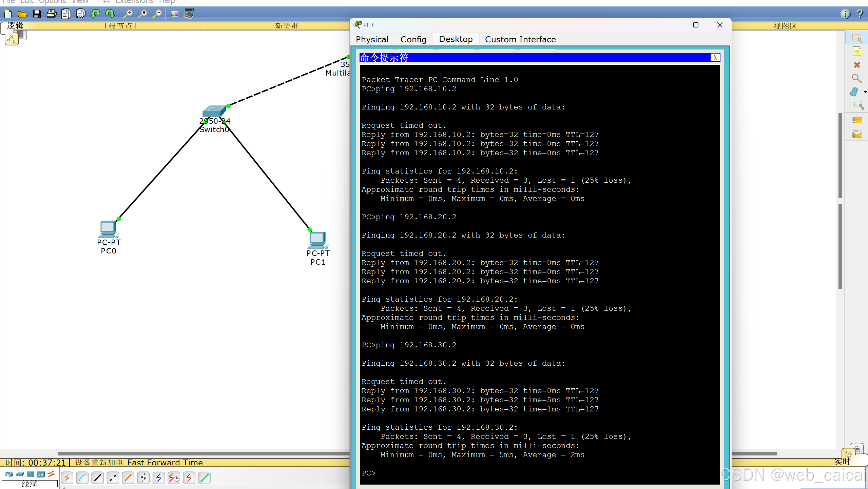Click the Switch0 device on canvas
This screenshot has width=868, height=489.
[214, 111]
